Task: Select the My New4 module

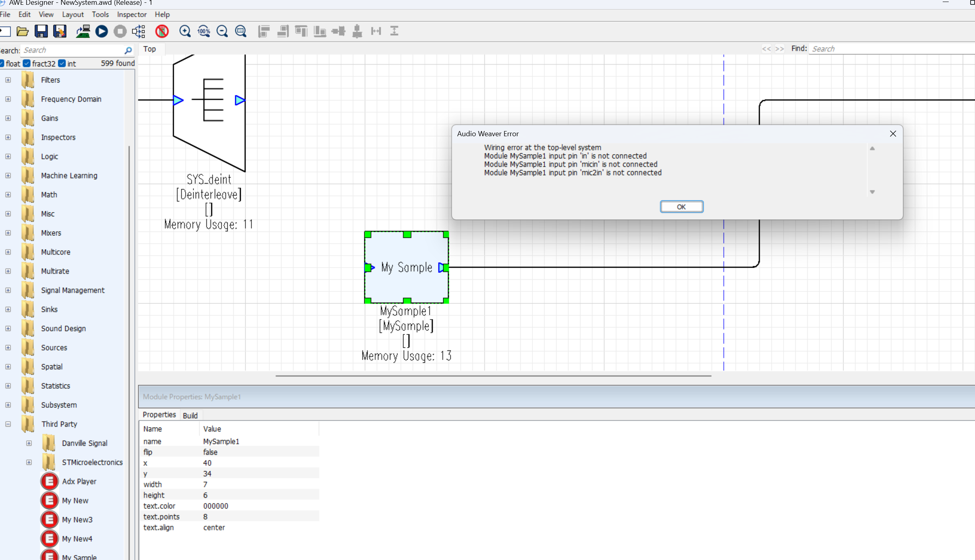Action: pyautogui.click(x=77, y=538)
